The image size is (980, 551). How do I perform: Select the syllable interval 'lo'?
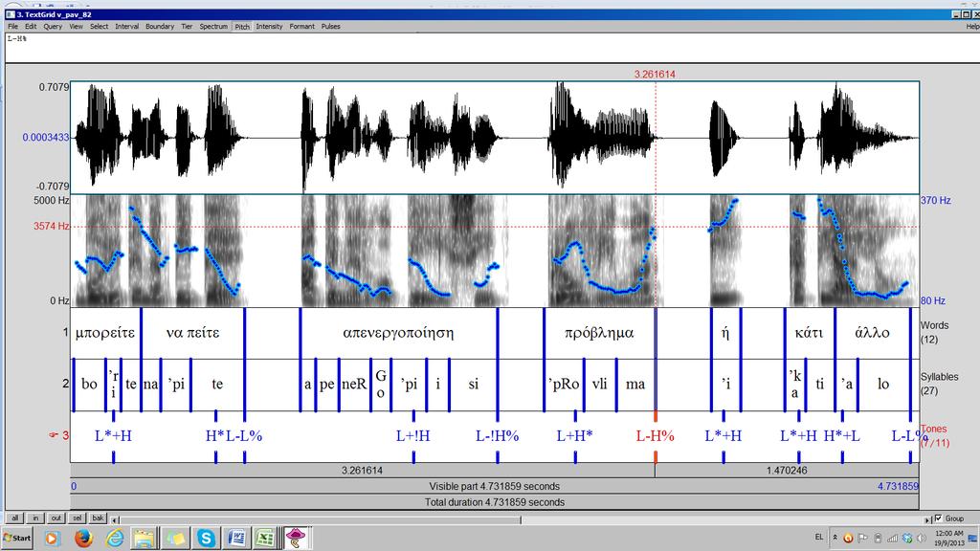(883, 385)
